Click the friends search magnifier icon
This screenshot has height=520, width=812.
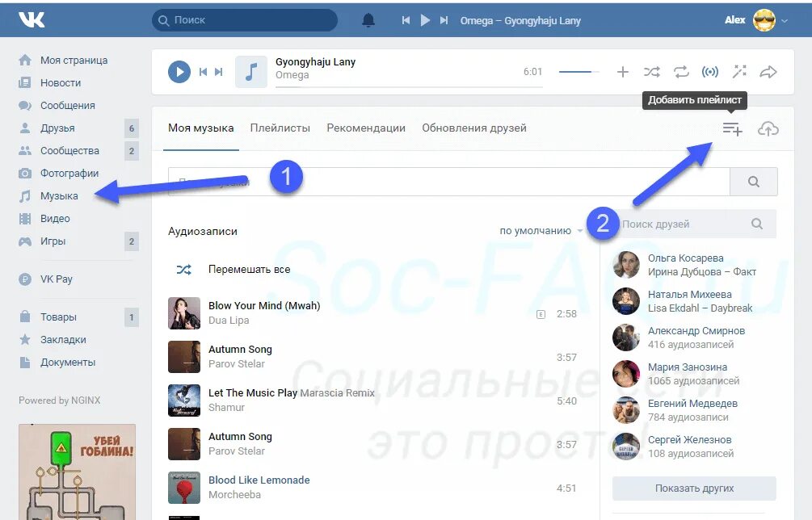tap(757, 224)
